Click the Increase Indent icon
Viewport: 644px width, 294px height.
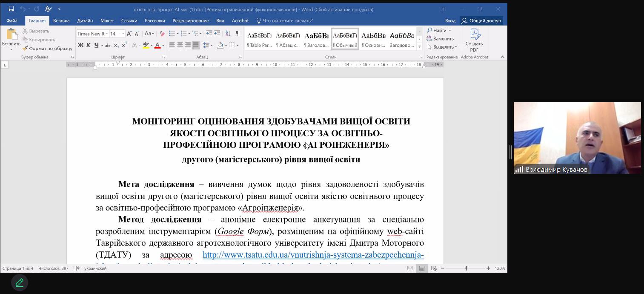(217, 34)
